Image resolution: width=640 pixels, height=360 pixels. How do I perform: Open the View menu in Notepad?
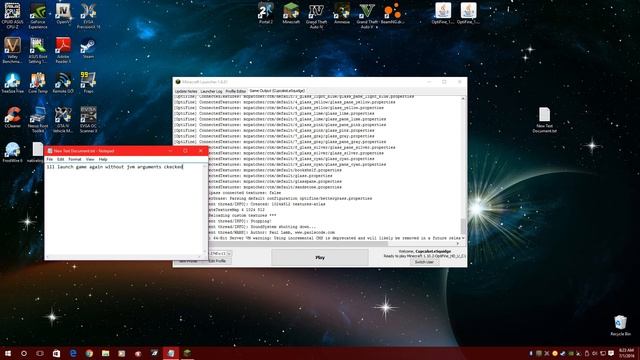coord(90,159)
